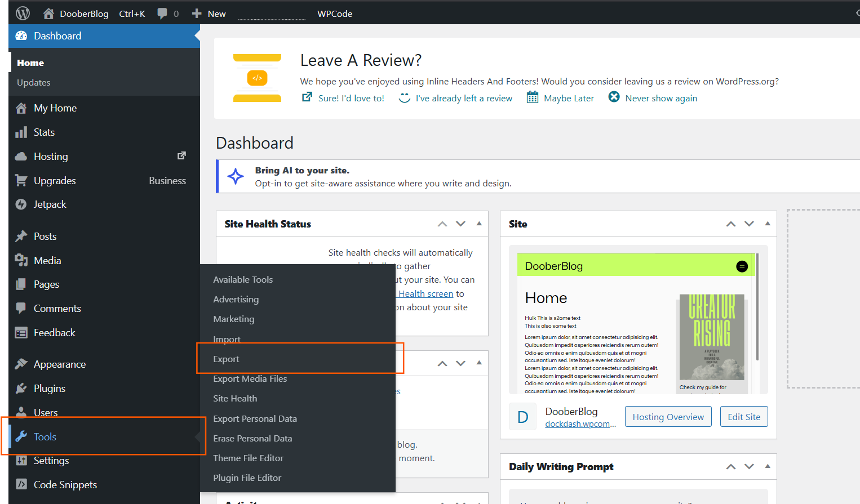Click the Pages document icon
The height and width of the screenshot is (504, 860).
(x=21, y=284)
